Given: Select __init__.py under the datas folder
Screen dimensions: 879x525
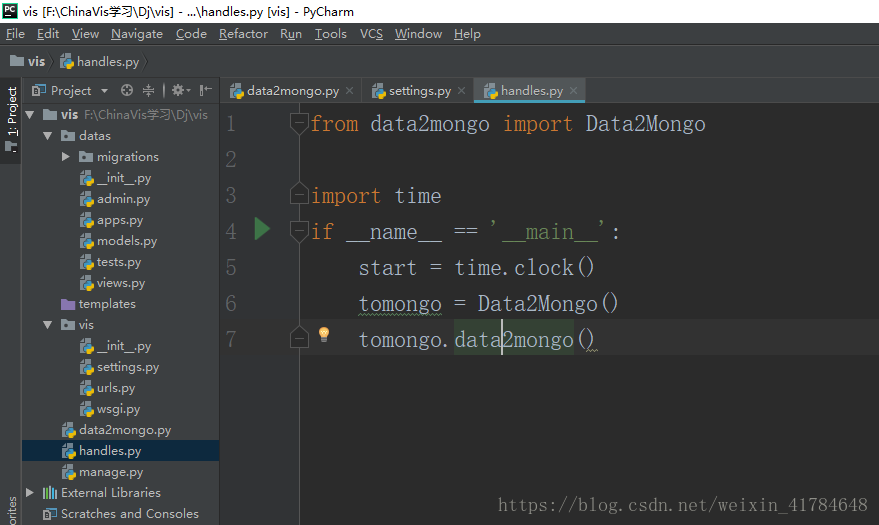Looking at the screenshot, I should pyautogui.click(x=116, y=178).
